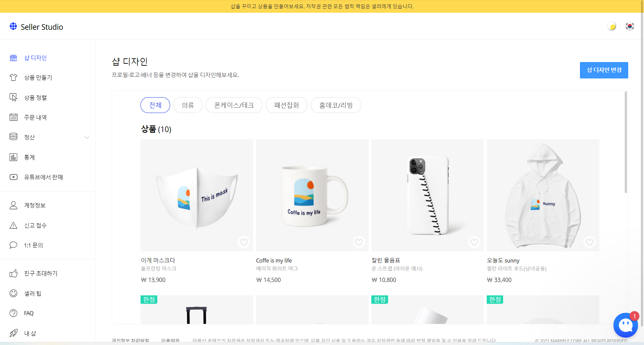Click the cursor icon for 상품 정렬
644x345 pixels.
(x=13, y=97)
